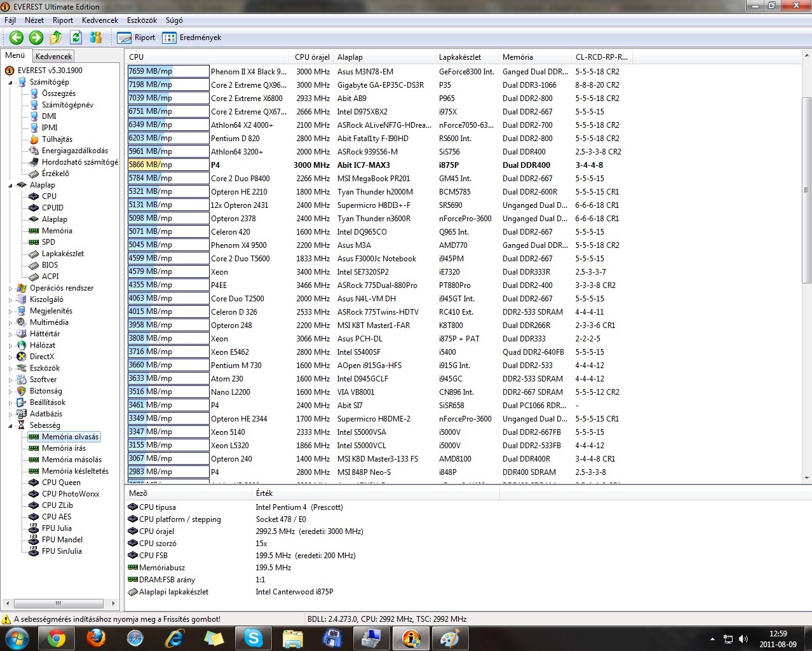The image size is (812, 651).
Task: Click the Memória másolás benchmark icon
Action: [x=34, y=460]
